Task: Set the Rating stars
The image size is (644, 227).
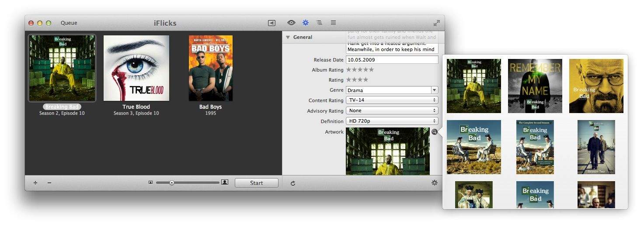Action: click(x=357, y=80)
